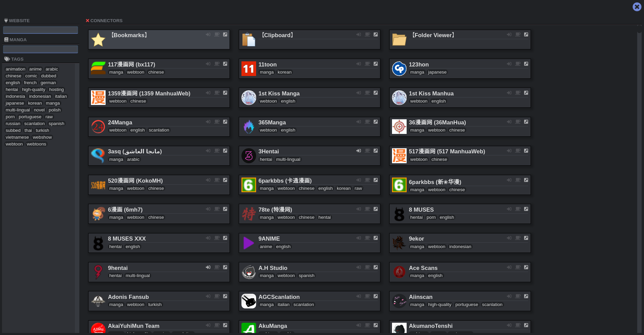Click the AGCScanlation logo
Viewport: 644px width, 335px height.
pos(249,301)
